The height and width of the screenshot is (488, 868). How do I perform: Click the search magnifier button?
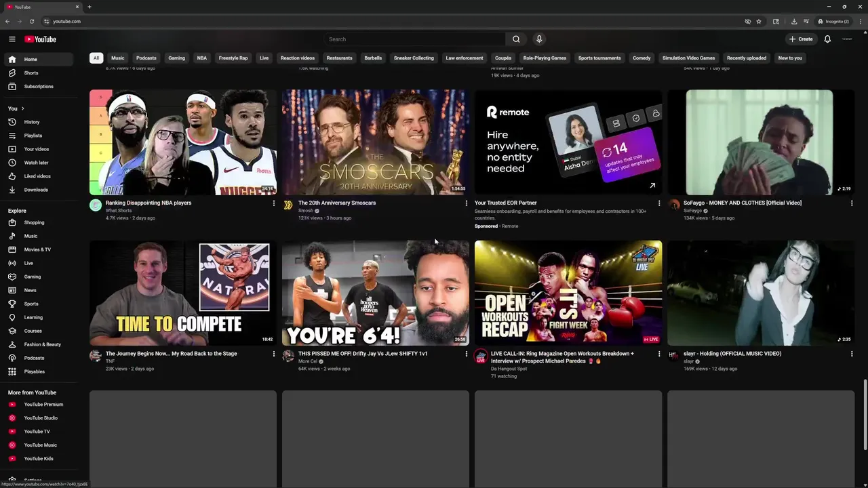516,39
